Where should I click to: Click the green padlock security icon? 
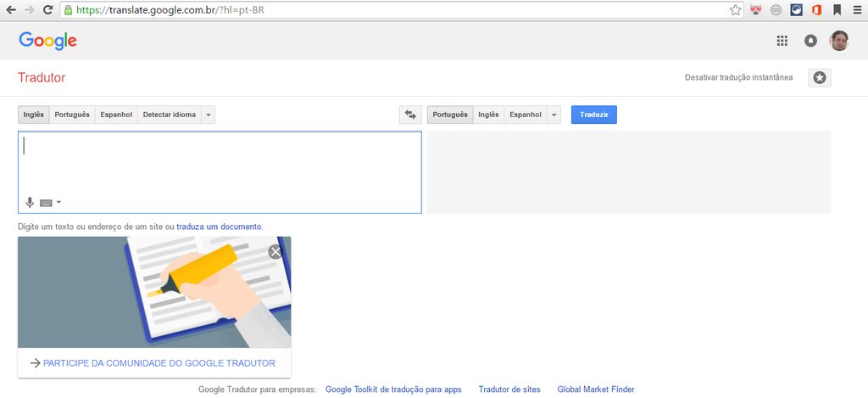[x=68, y=10]
